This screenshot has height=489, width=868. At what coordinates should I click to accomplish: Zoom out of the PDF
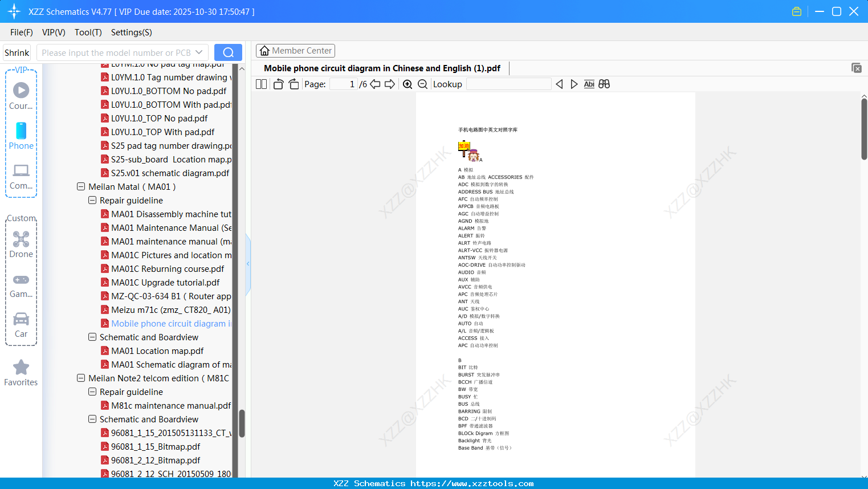point(423,84)
